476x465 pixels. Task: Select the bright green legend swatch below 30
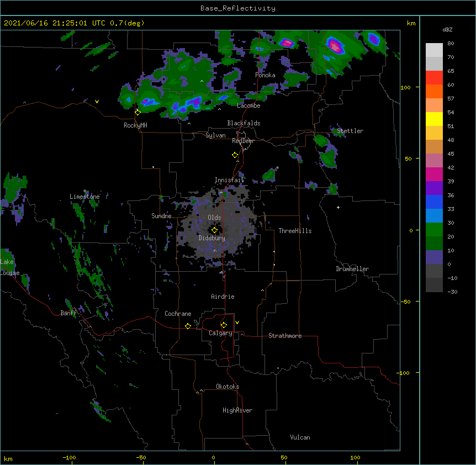coord(434,230)
